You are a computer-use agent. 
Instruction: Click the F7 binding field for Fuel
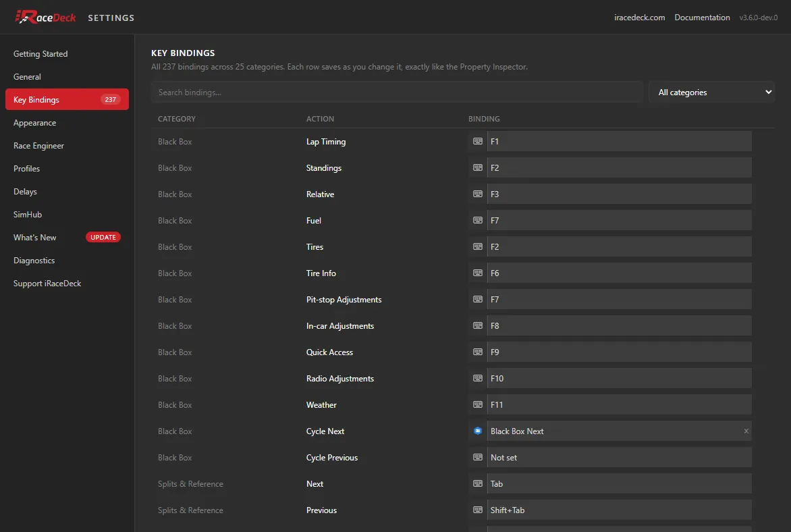tap(619, 220)
